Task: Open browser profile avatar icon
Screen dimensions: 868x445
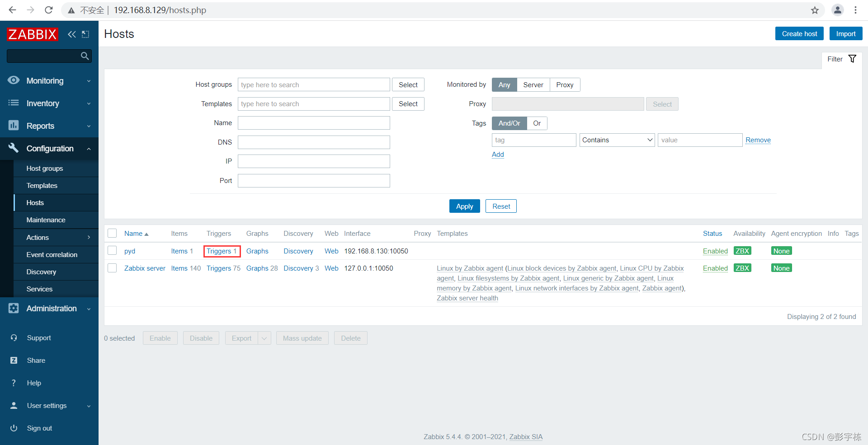Action: pos(837,10)
